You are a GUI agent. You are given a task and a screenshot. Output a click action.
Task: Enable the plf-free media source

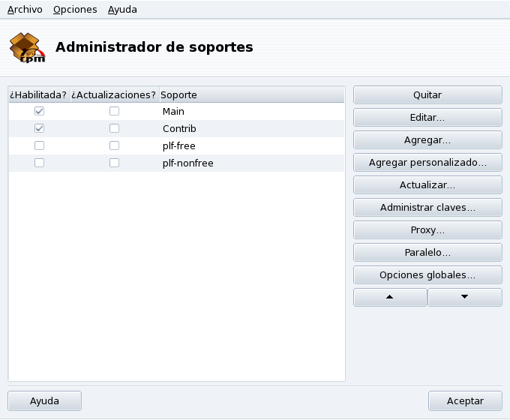click(x=39, y=145)
